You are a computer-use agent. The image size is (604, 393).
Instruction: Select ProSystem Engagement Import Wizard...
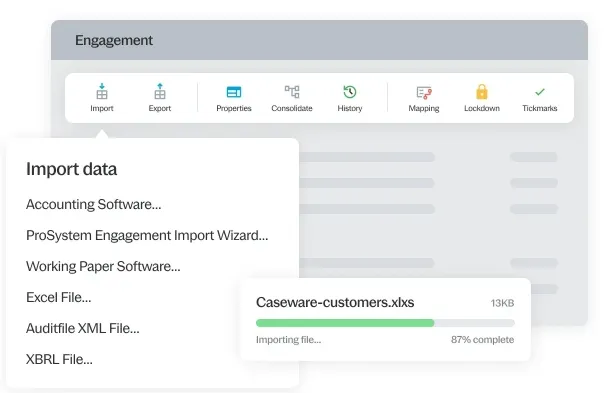(x=147, y=235)
